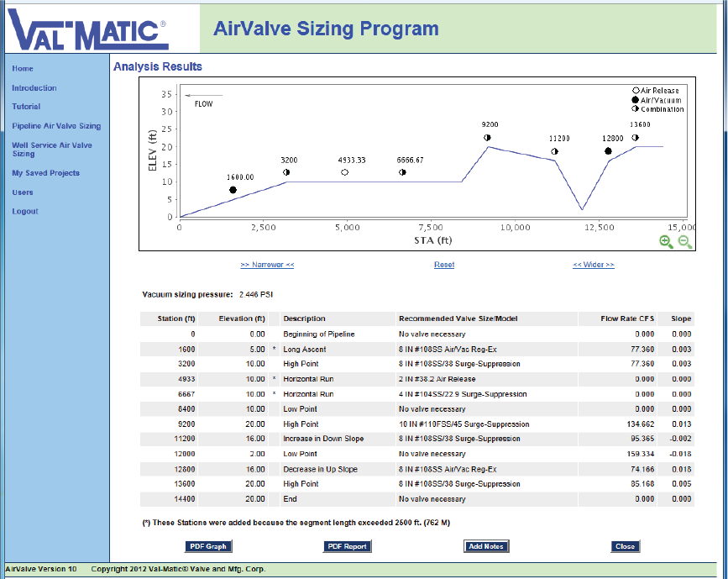Viewport: 728px width, 579px height.
Task: Navigate to Pipeline Air Valve Sizing
Action: point(55,126)
